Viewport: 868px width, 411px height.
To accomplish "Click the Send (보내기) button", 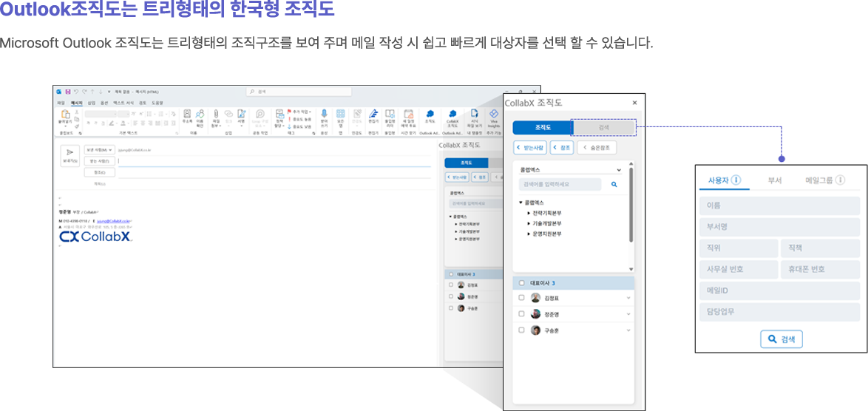I will coord(69,156).
